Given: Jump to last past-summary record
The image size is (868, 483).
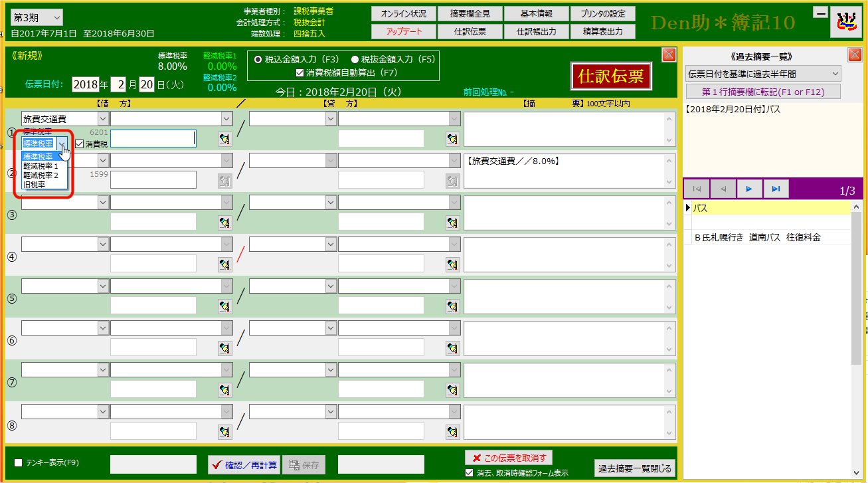Looking at the screenshot, I should tap(775, 189).
